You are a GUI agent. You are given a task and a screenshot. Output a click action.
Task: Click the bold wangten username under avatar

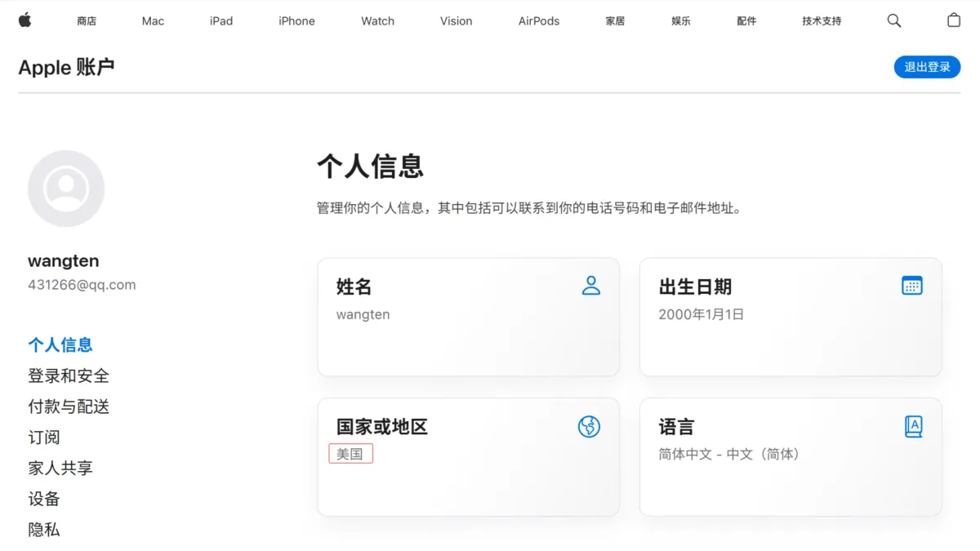(x=64, y=261)
